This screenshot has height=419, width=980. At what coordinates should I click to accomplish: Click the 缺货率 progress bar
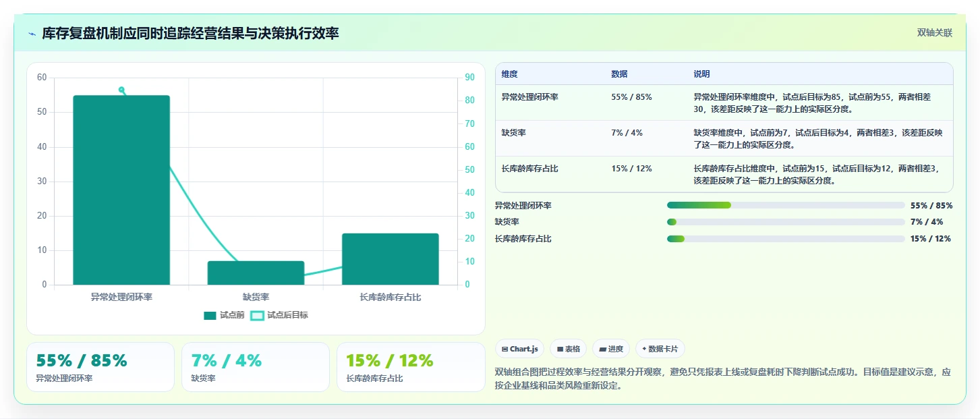click(786, 222)
